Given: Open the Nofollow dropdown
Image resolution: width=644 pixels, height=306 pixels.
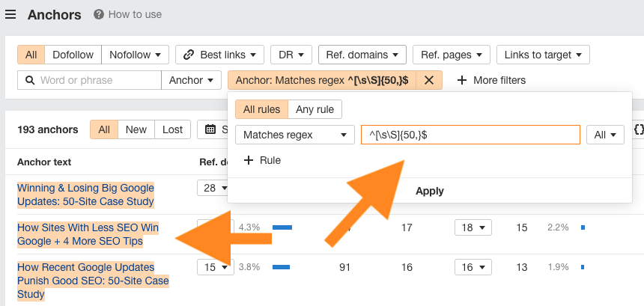Looking at the screenshot, I should tap(135, 55).
